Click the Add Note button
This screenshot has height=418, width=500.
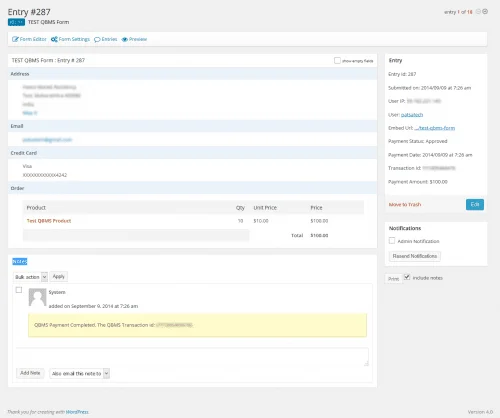point(30,373)
